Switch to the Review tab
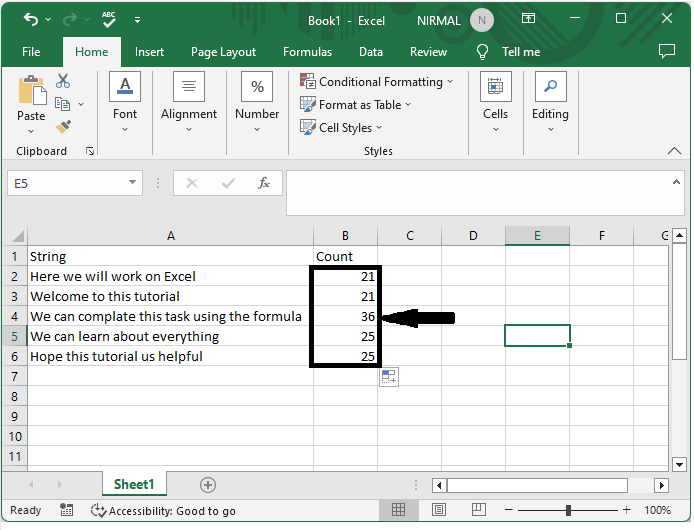The width and height of the screenshot is (694, 530). (428, 52)
